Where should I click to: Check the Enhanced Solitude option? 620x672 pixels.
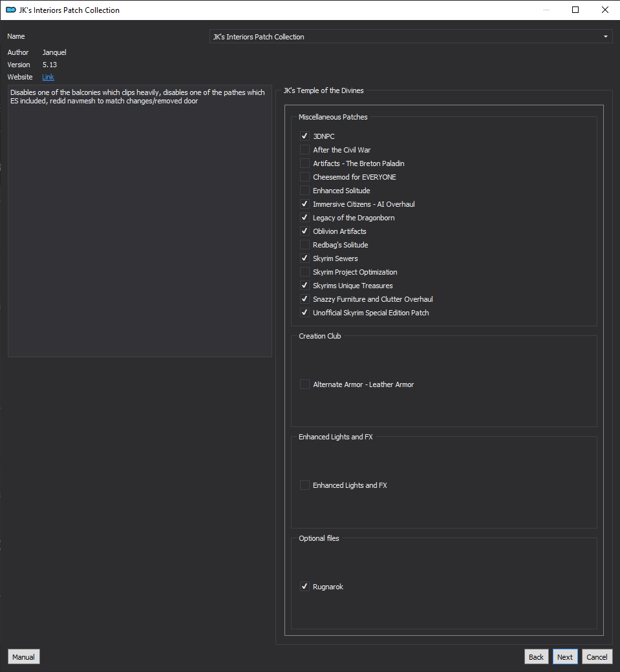click(305, 191)
